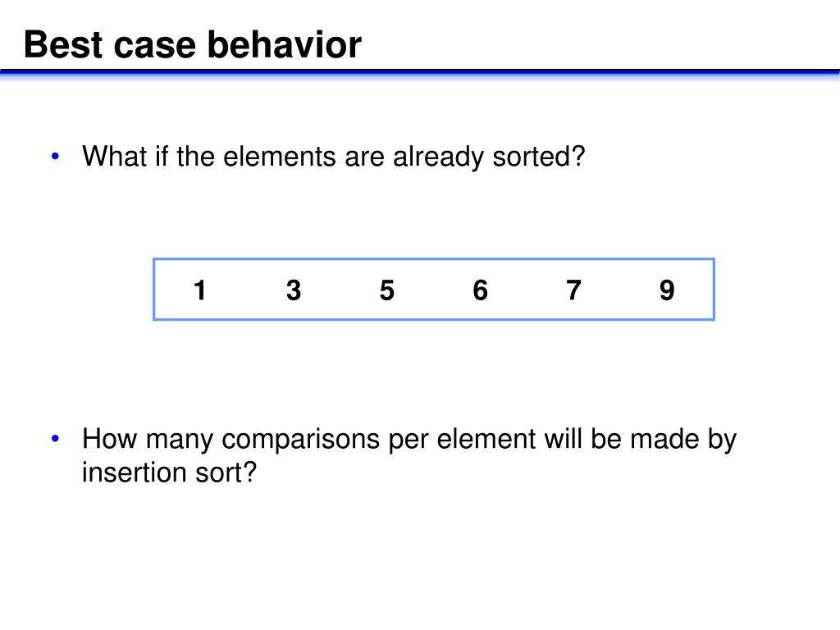Select the number 3 in the array
The width and height of the screenshot is (840, 630).
[x=294, y=290]
